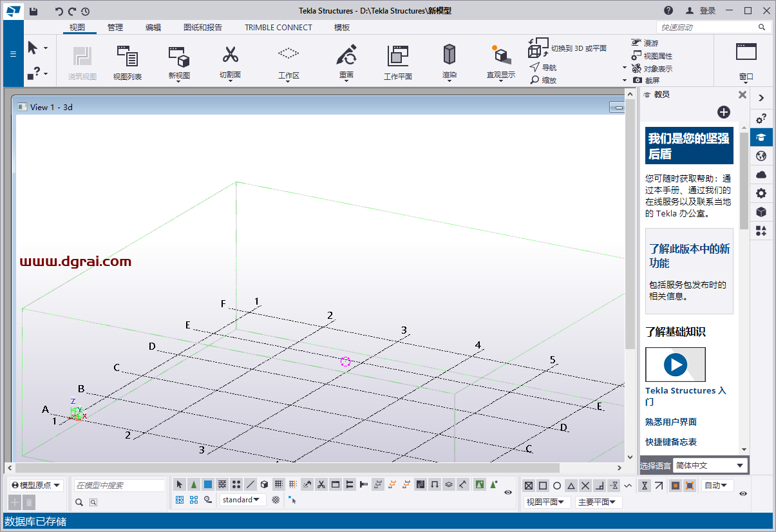The height and width of the screenshot is (532, 776).
Task: Open the applications and components side icon
Action: click(x=761, y=231)
